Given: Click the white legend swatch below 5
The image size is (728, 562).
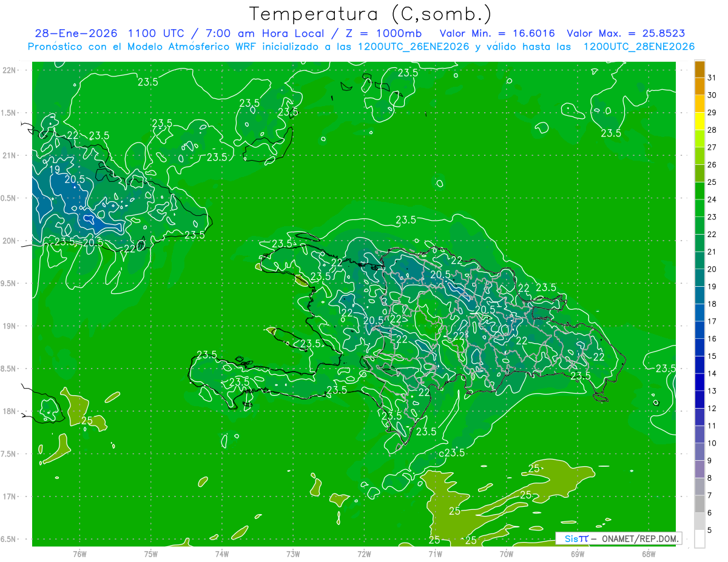Looking at the screenshot, I should pos(699,539).
